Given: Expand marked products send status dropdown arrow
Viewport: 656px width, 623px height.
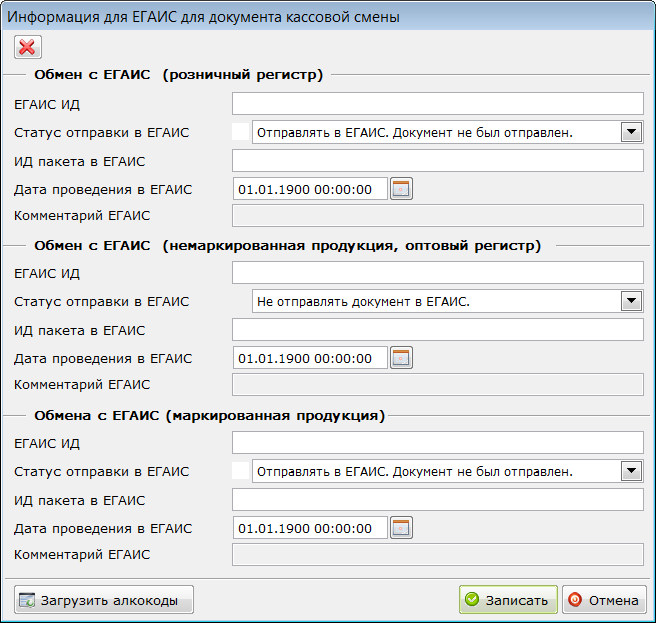Looking at the screenshot, I should [631, 471].
